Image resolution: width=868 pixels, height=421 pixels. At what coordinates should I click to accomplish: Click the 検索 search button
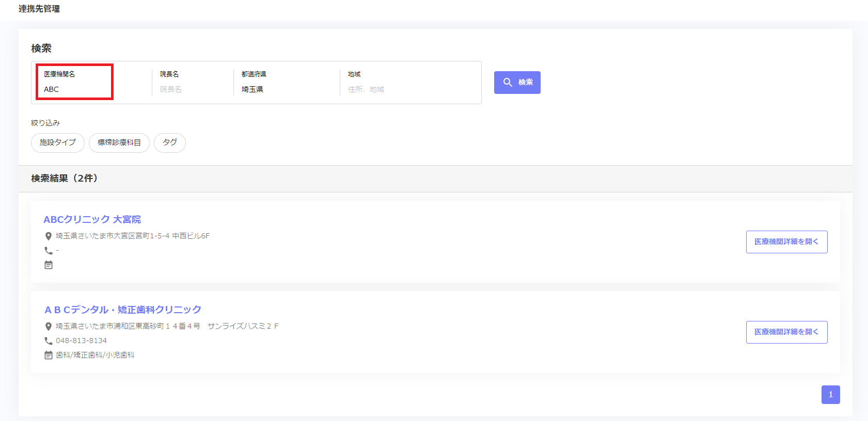[x=517, y=83]
